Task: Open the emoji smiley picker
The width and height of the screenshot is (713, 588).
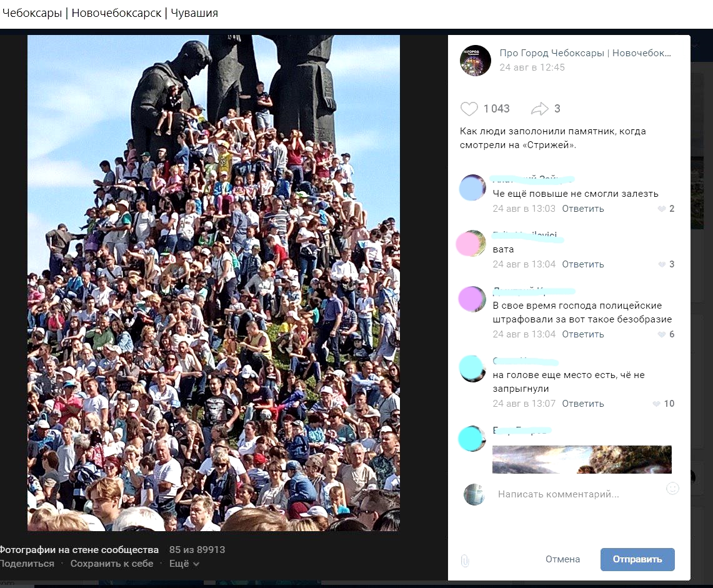Action: click(672, 489)
